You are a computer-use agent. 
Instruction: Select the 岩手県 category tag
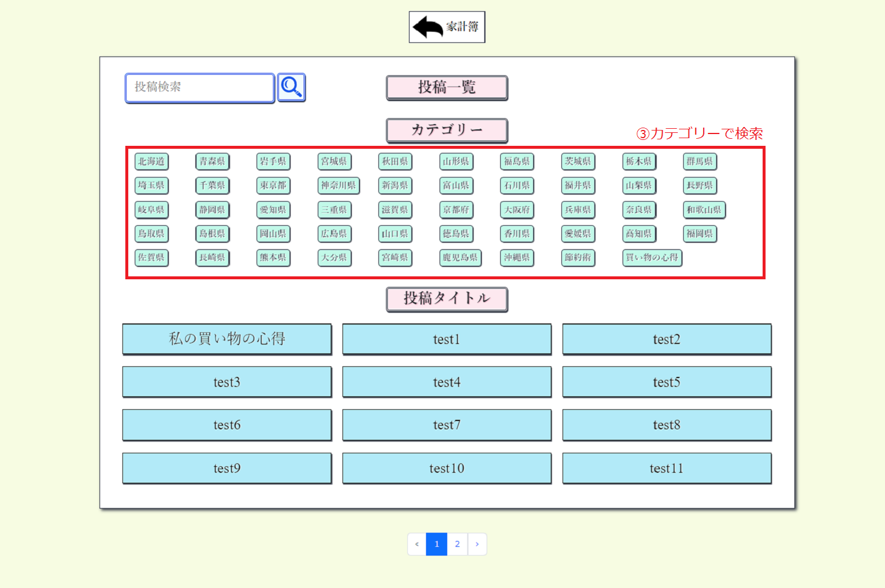(274, 162)
